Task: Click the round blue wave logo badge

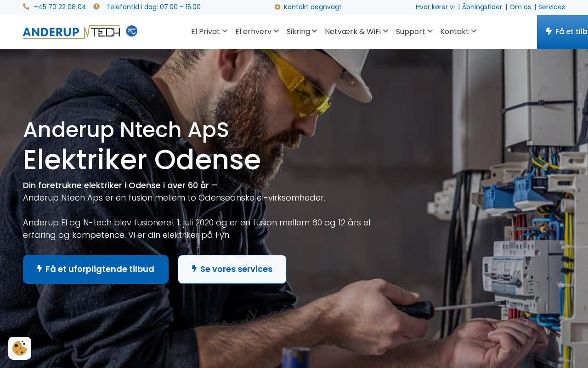Action: pos(132,31)
